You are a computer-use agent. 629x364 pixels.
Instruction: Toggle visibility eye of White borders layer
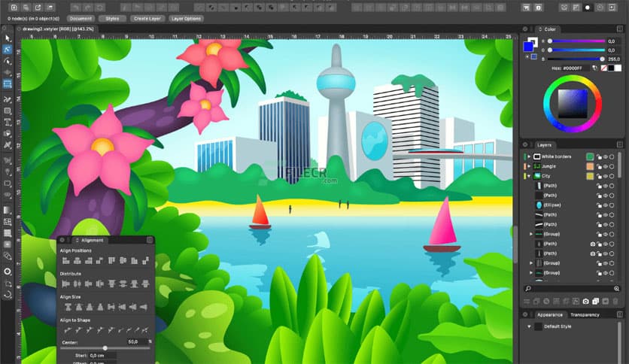pyautogui.click(x=606, y=156)
